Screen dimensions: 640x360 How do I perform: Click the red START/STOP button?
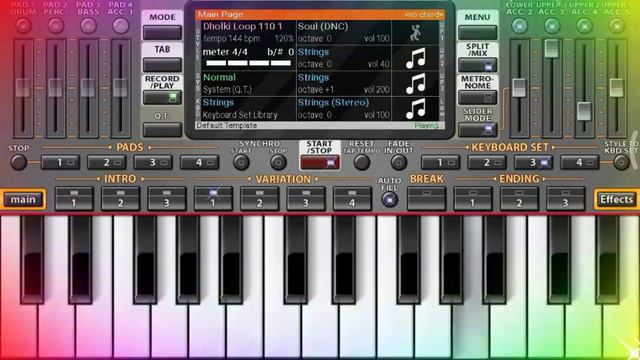coord(320,163)
